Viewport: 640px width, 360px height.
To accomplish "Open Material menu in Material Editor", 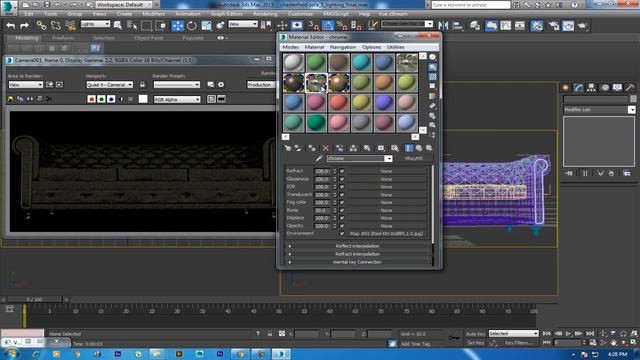I will 314,47.
